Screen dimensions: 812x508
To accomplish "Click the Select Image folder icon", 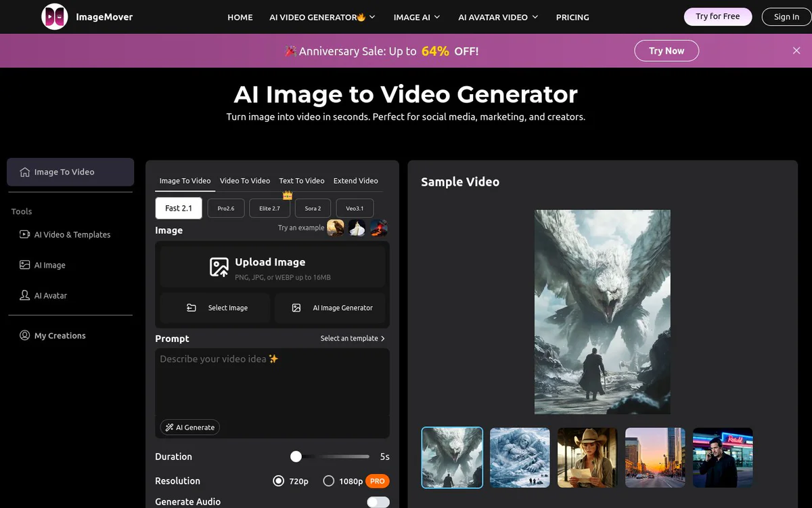I will click(x=191, y=308).
